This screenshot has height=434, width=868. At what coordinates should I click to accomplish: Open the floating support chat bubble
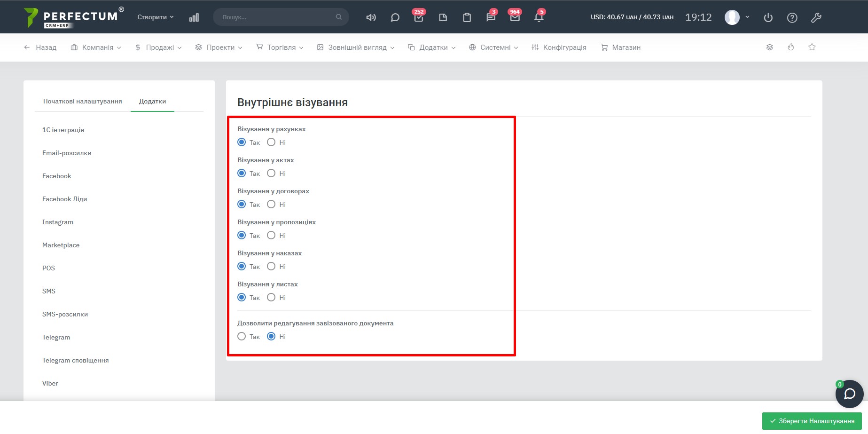coord(849,394)
